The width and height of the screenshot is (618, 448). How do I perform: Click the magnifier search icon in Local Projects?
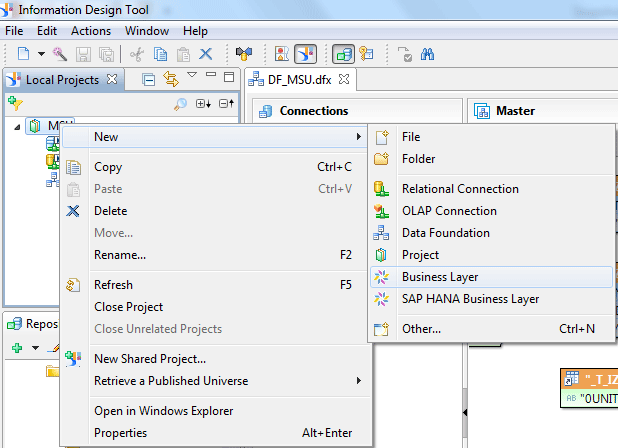click(x=181, y=104)
